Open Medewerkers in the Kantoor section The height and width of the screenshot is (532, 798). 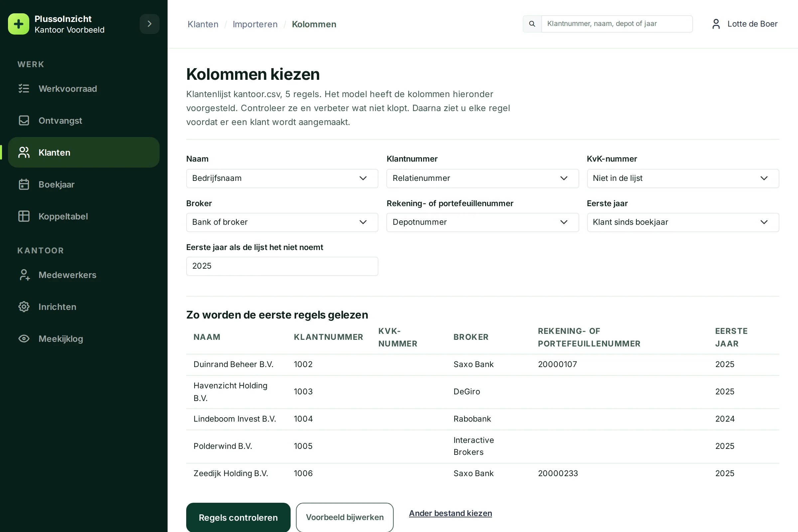pos(84,275)
